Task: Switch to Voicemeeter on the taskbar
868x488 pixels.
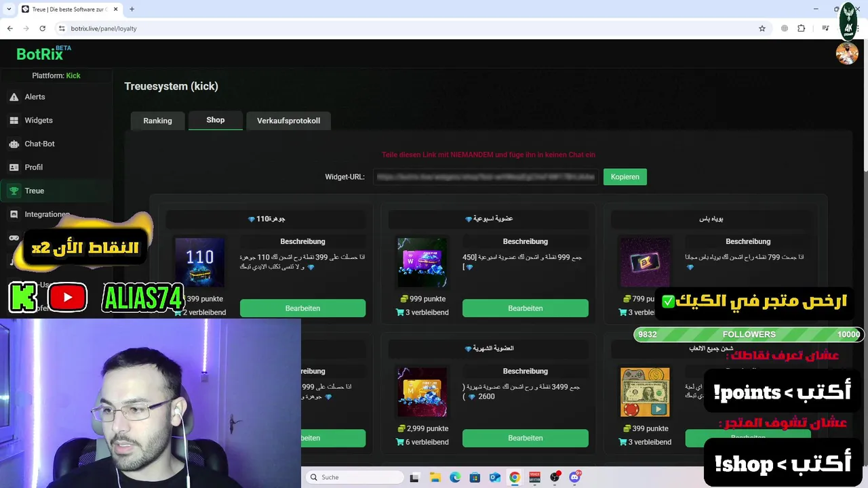Action: coord(534,477)
